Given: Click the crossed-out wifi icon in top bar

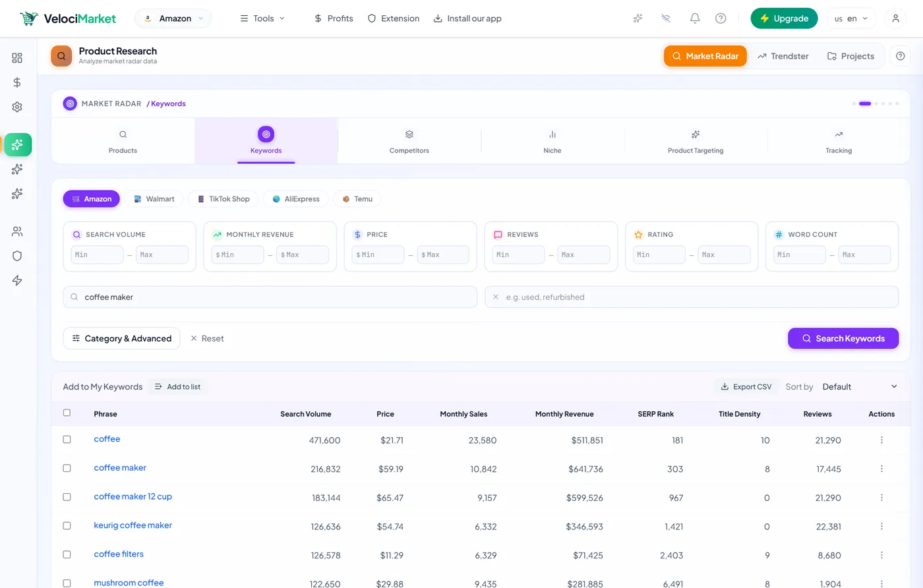Looking at the screenshot, I should pos(666,18).
